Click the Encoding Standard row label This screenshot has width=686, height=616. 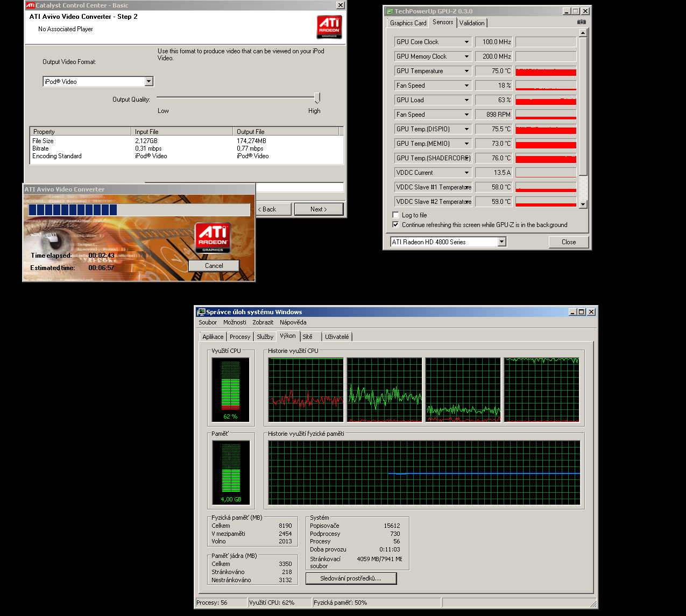click(57, 156)
